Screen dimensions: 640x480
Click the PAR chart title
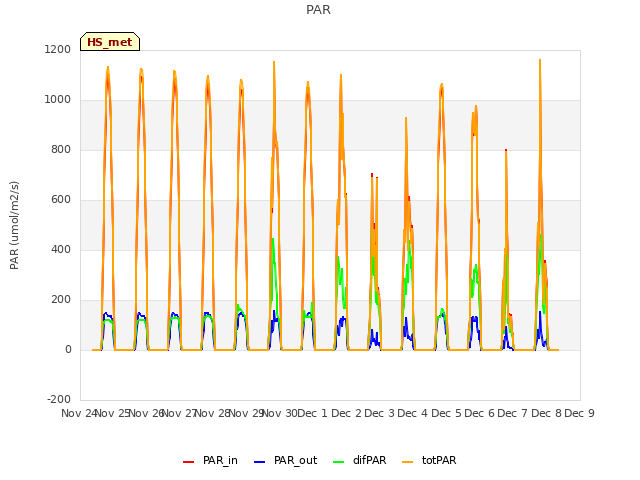pos(318,10)
